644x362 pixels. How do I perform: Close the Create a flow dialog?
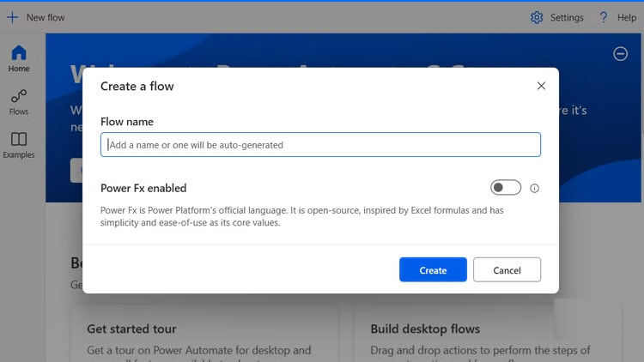point(541,86)
